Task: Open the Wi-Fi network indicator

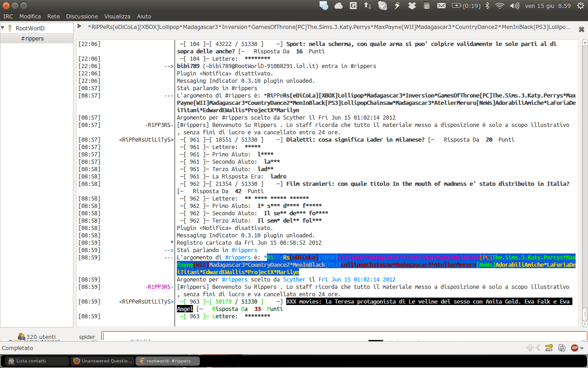Action: coord(500,6)
